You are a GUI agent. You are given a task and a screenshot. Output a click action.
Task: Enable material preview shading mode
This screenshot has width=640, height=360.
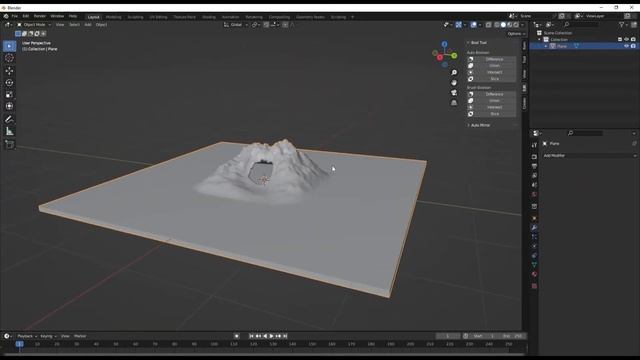510,25
